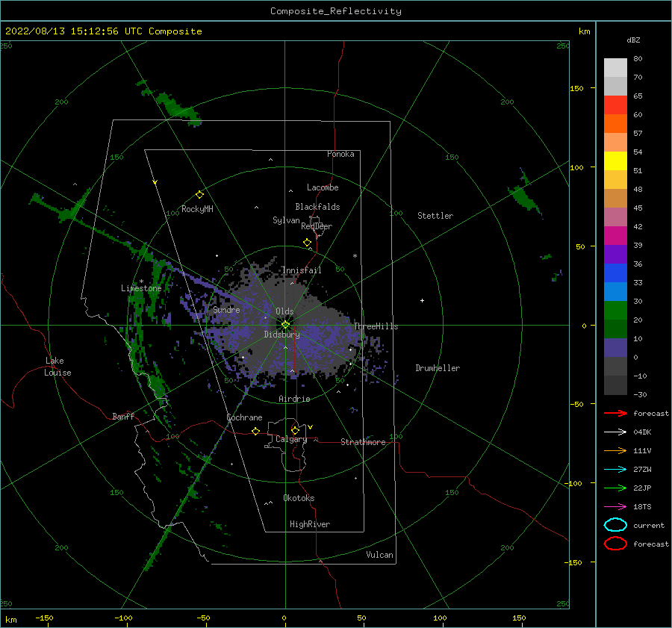This screenshot has width=672, height=628.
Task: Click the yellow diamond marker near Cochrane
Action: 256,431
